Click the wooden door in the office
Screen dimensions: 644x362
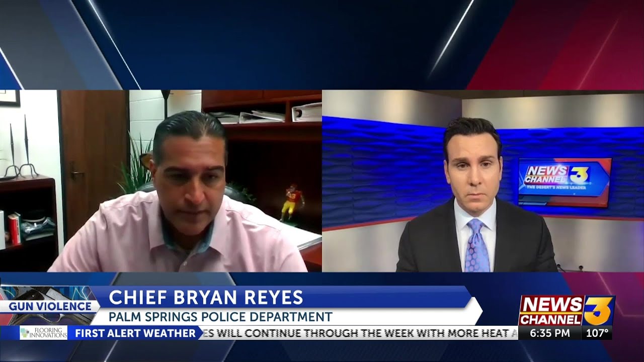pos(94,161)
